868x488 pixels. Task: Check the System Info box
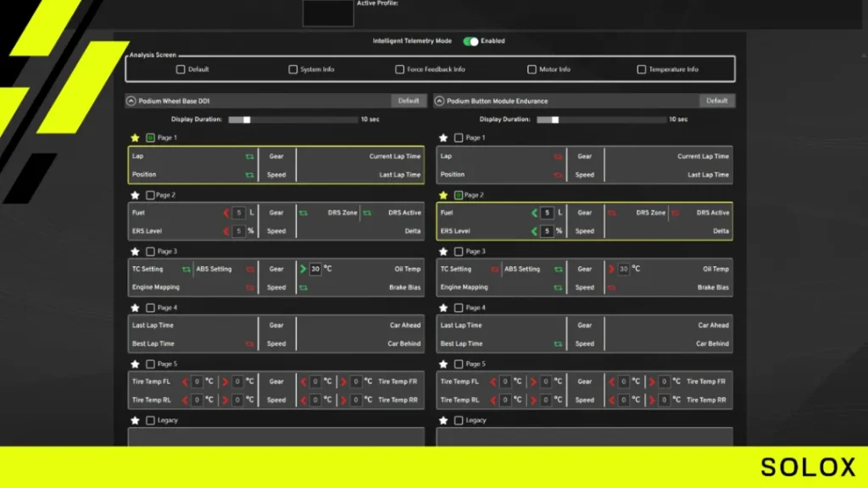292,69
